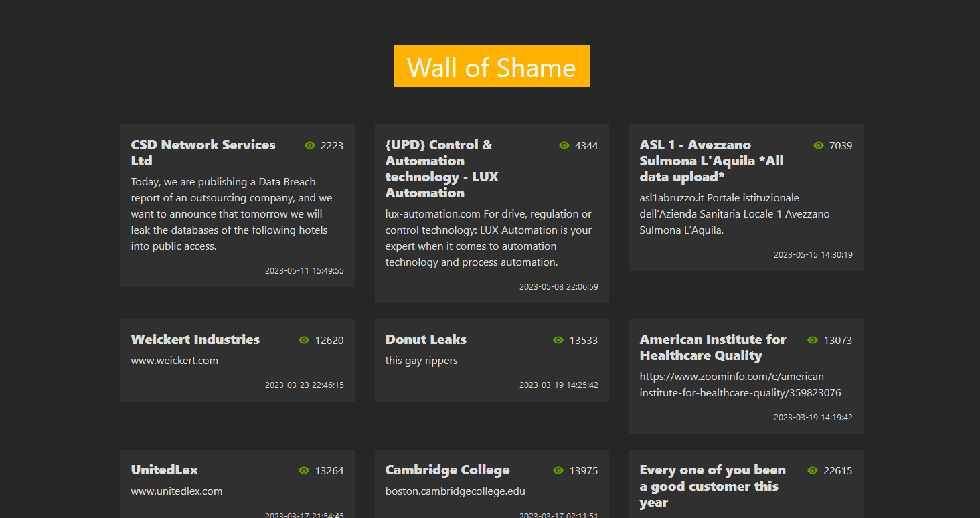Screen dimensions: 980x518
Task: Open the LUX Automation post title
Action: coord(442,169)
